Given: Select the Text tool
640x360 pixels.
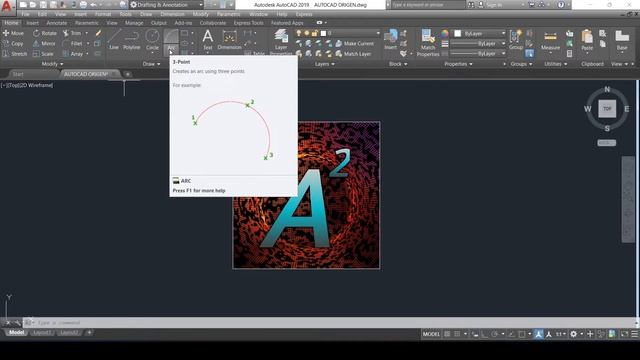Looking at the screenshot, I should point(207,40).
